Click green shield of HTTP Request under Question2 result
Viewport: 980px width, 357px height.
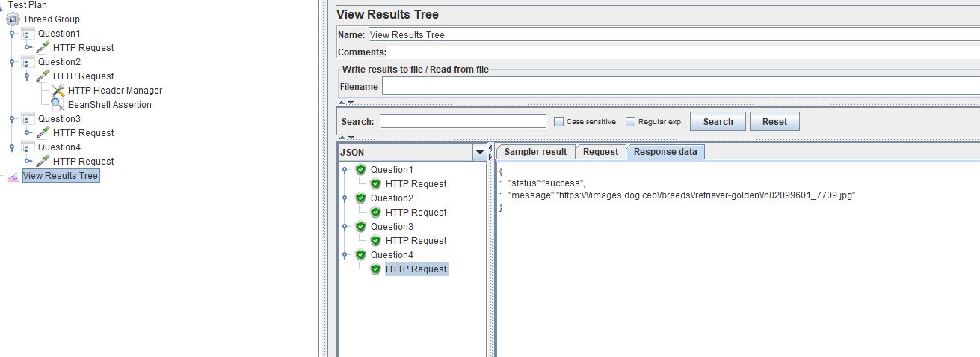(x=375, y=213)
